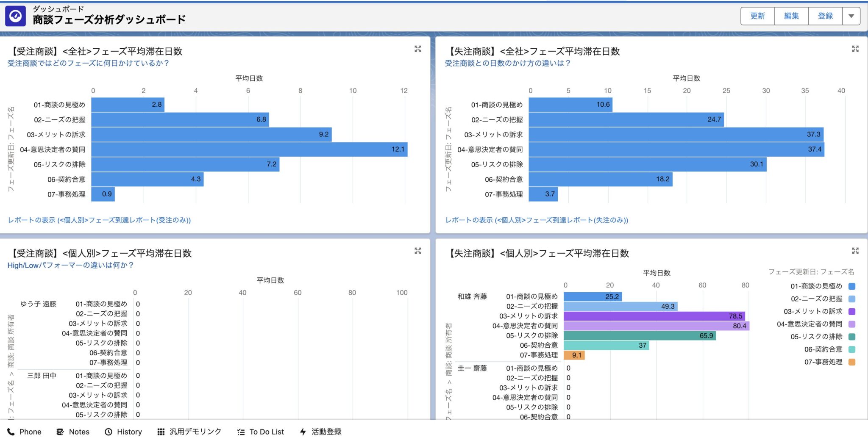Expand the 【失注商談】全社フェーズ平均滞在日数 chart to fullscreen
Screen dimensions: 868x443
pyautogui.click(x=856, y=49)
